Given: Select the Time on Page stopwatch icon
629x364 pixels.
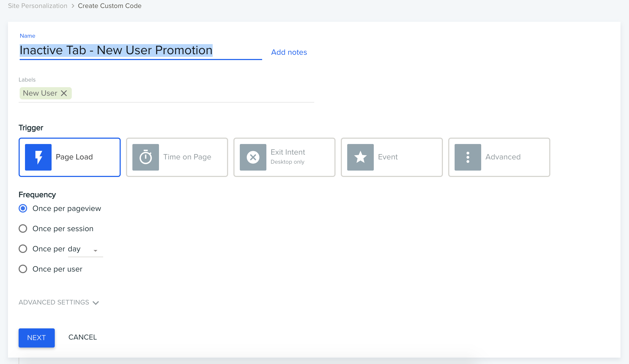Looking at the screenshot, I should tap(146, 157).
